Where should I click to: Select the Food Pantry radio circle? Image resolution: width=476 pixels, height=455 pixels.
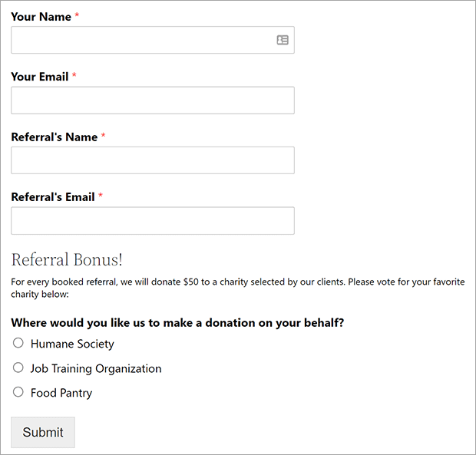click(18, 392)
